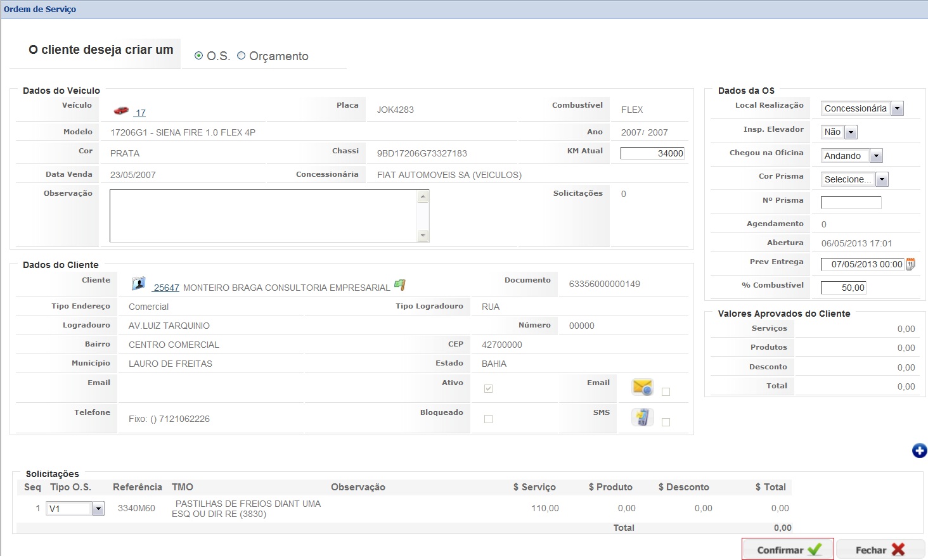The image size is (928, 560).
Task: Click the email envelope icon
Action: pos(642,387)
